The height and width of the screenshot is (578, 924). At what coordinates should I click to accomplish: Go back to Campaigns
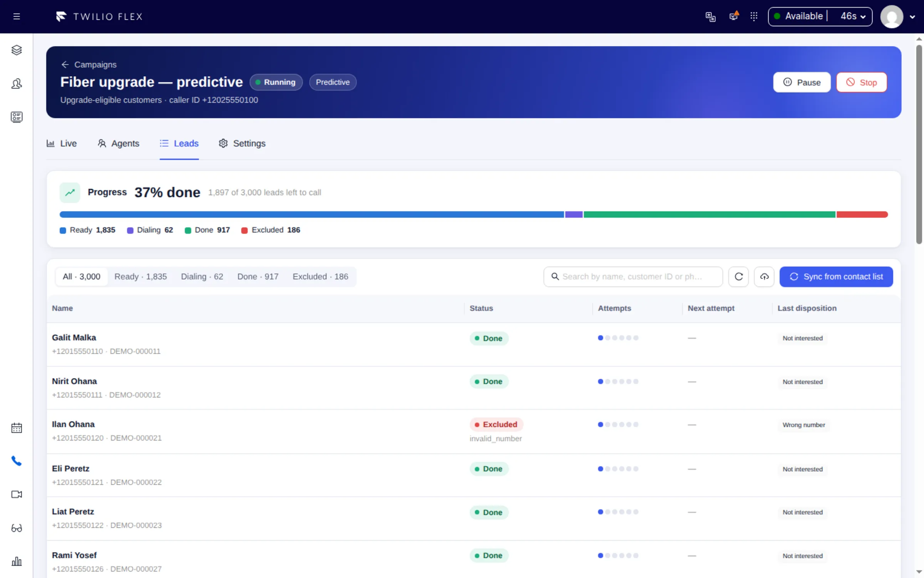89,64
